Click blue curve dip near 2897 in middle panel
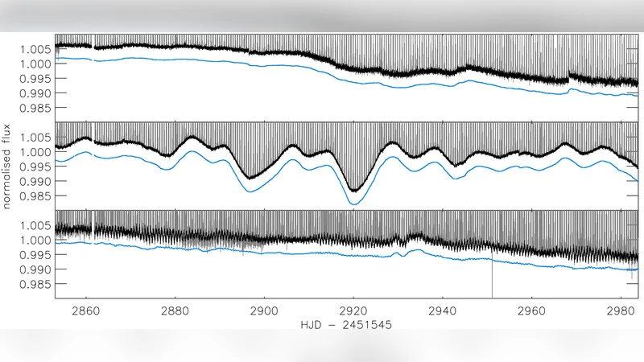 pos(251,191)
